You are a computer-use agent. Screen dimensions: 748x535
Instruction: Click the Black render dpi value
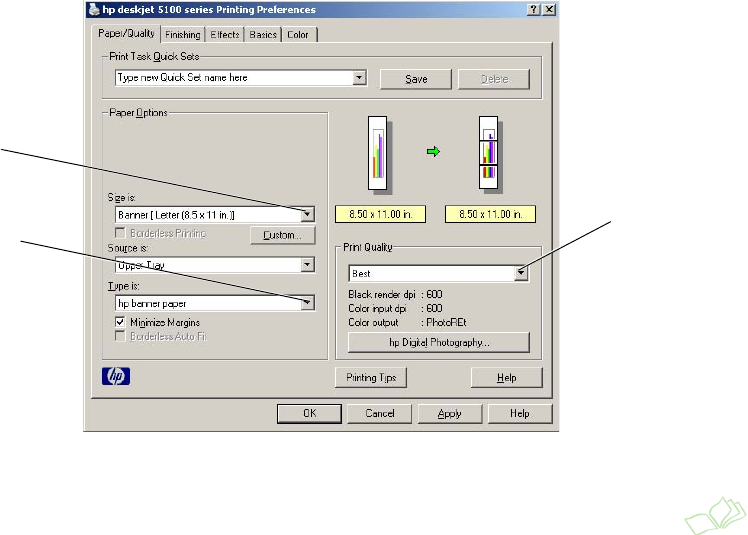tap(434, 294)
